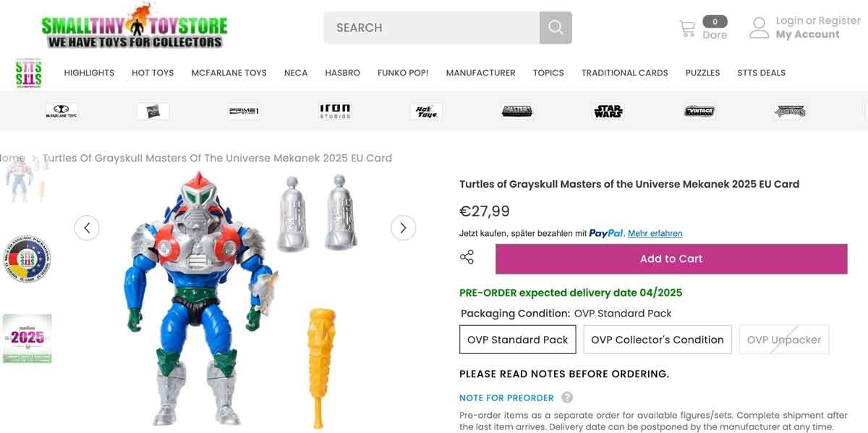Choose OVP Unpacker packaging option
868x433 pixels.
pyautogui.click(x=783, y=339)
